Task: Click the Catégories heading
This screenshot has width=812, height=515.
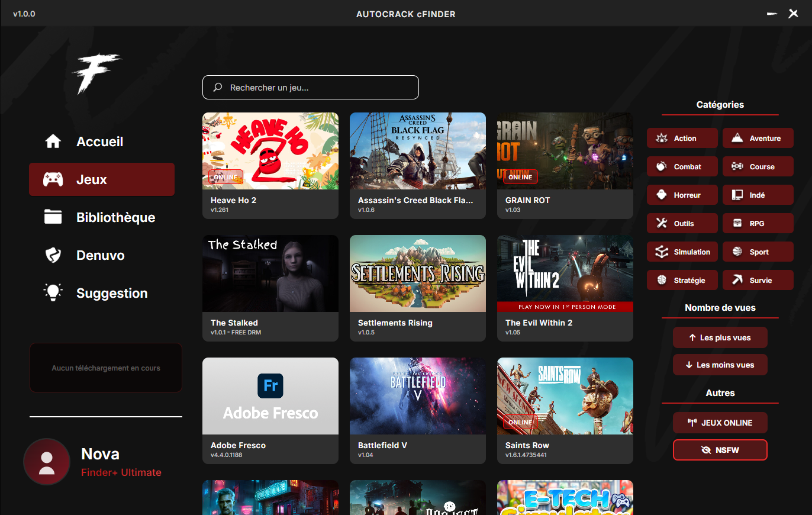Action: tap(720, 105)
